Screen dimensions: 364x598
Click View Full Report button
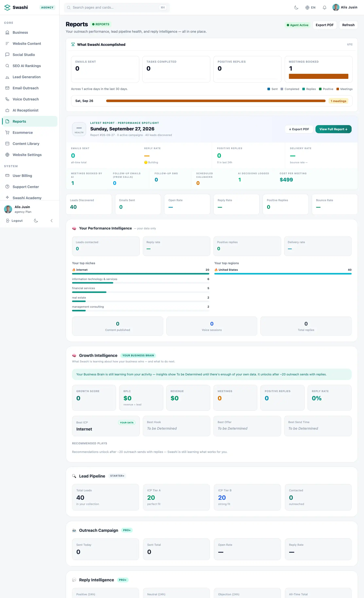tap(333, 129)
